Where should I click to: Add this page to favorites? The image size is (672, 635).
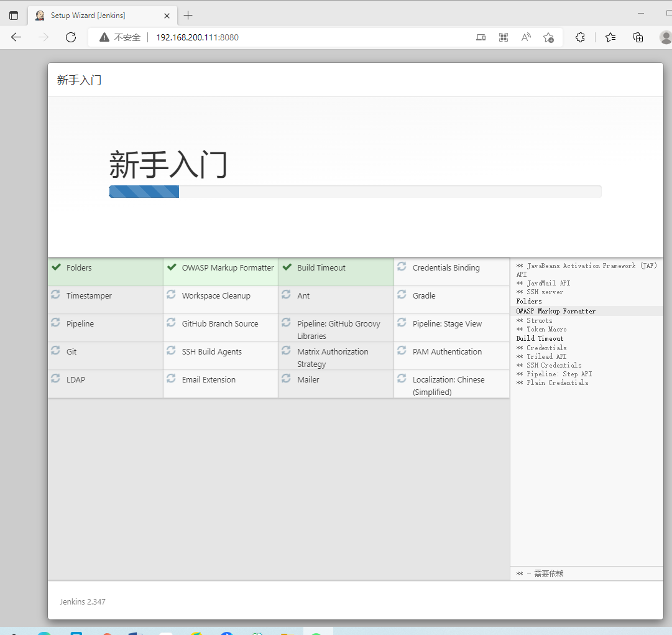pyautogui.click(x=548, y=37)
